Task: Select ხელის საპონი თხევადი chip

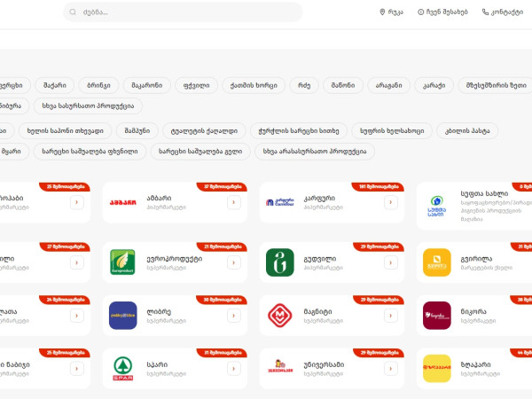Action: tap(65, 130)
